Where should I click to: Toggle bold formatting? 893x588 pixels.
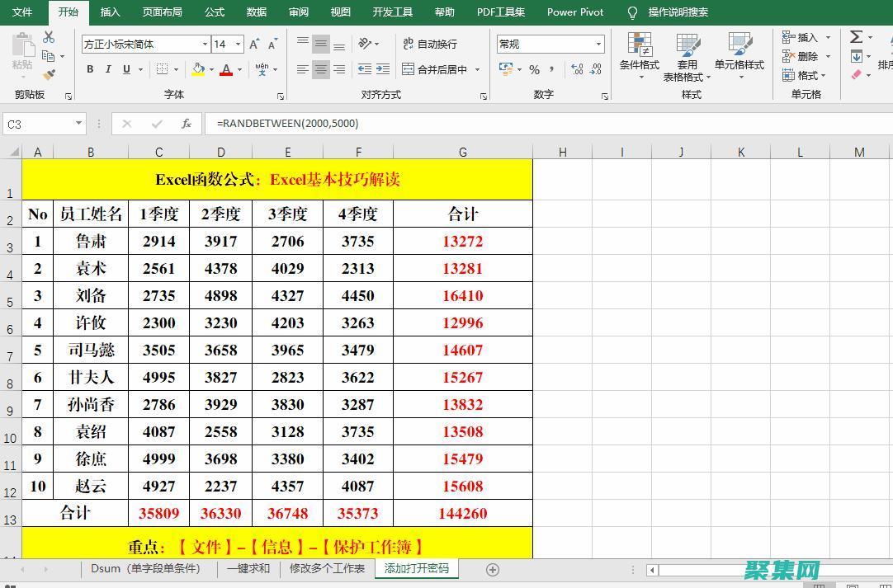click(90, 69)
